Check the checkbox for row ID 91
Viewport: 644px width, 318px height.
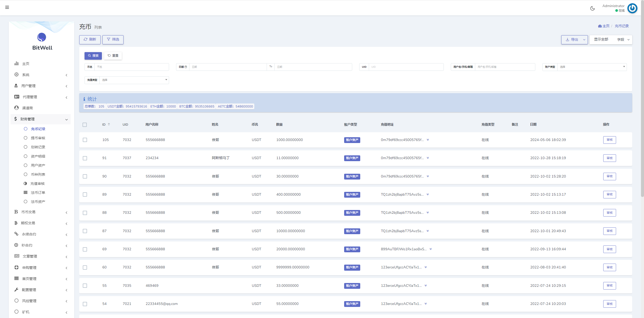tap(85, 158)
